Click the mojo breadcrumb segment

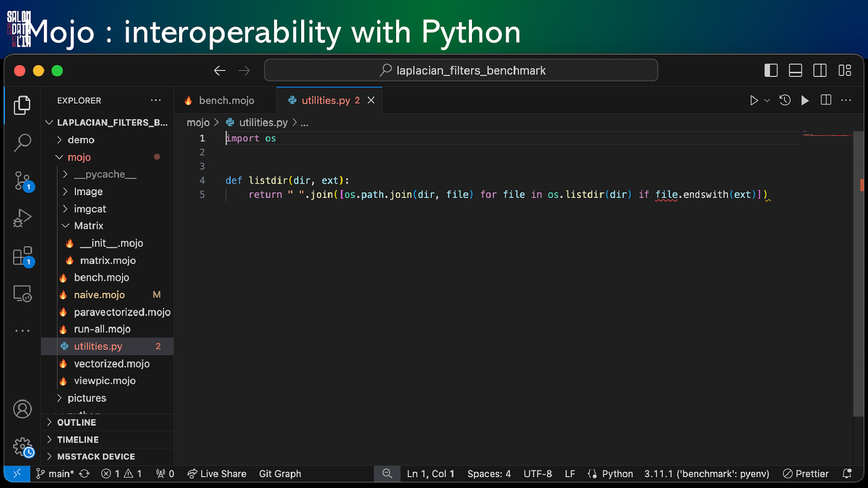198,123
